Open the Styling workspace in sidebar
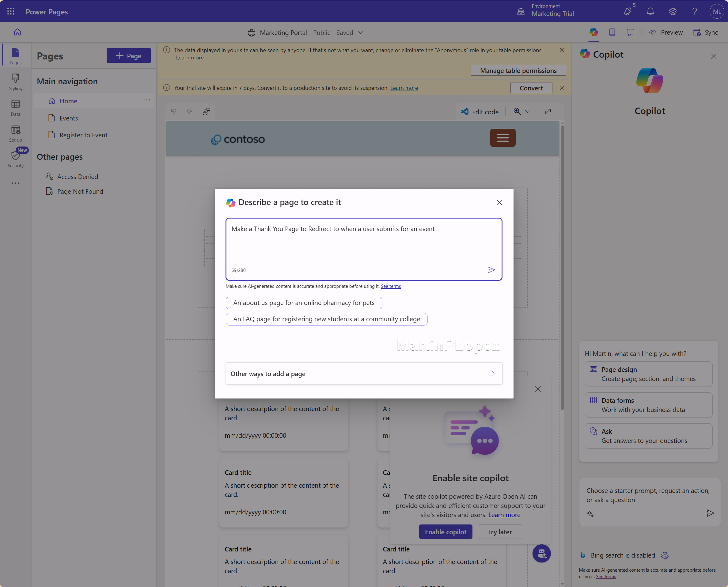Viewport: 728px width, 587px height. tap(15, 82)
